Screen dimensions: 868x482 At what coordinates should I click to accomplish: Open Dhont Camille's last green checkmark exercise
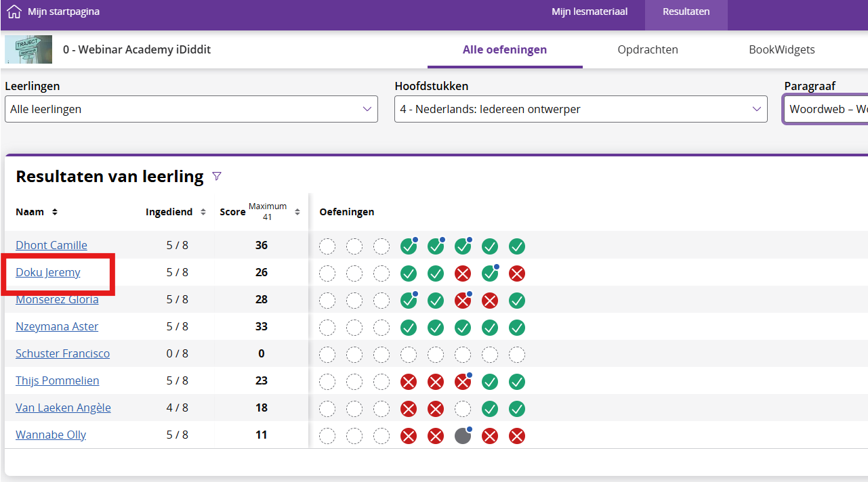coord(517,246)
